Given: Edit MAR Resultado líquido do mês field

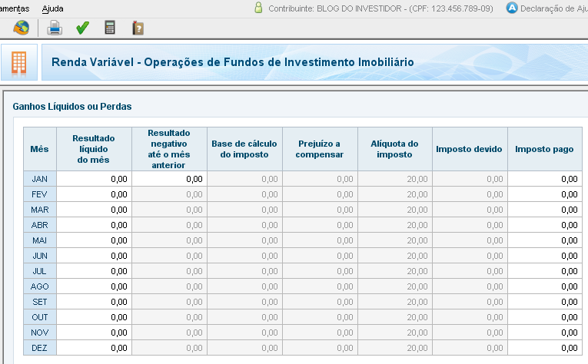Looking at the screenshot, I should point(94,210).
